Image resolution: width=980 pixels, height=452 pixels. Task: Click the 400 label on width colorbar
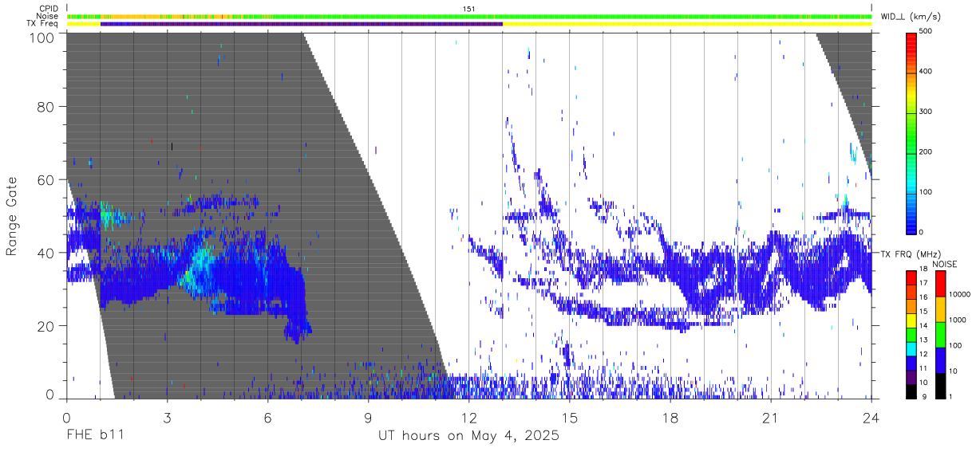point(926,72)
